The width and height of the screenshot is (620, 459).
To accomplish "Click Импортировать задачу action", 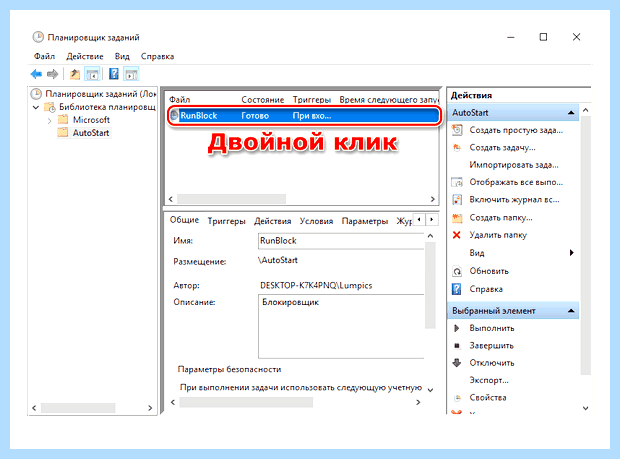I will [514, 165].
